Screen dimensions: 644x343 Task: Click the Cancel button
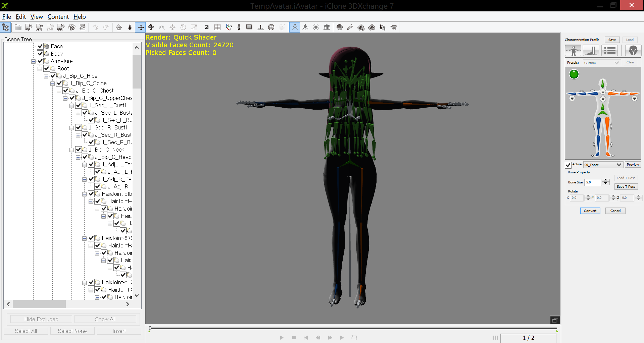coord(615,211)
